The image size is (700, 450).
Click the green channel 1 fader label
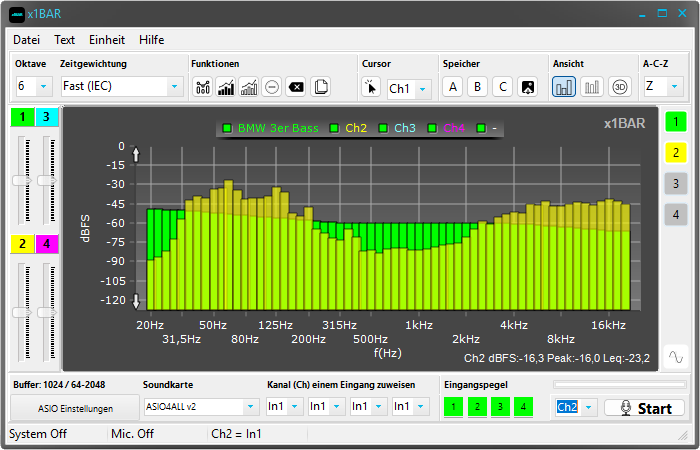(x=22, y=117)
